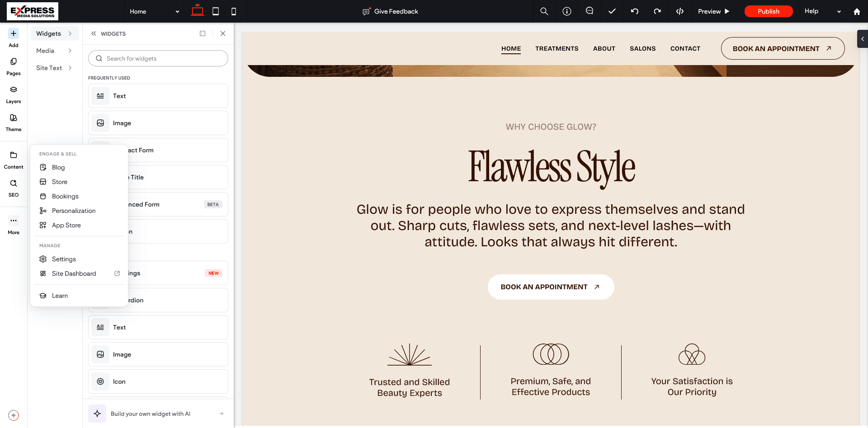Open developer mode code icon
Viewport: 868px width, 428px height.
[679, 11]
